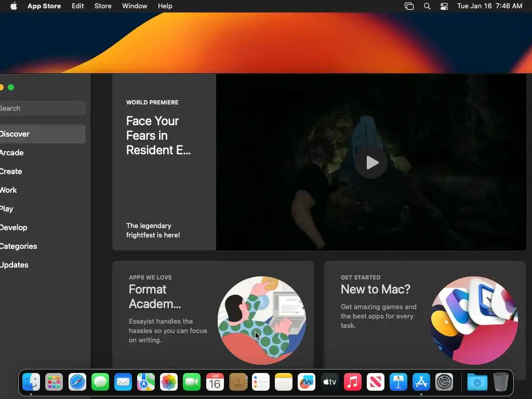Open Categories in the sidebar

(x=43, y=246)
